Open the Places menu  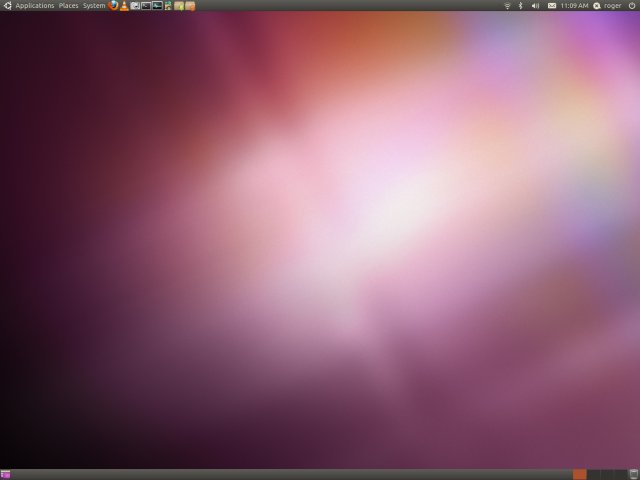click(x=68, y=6)
